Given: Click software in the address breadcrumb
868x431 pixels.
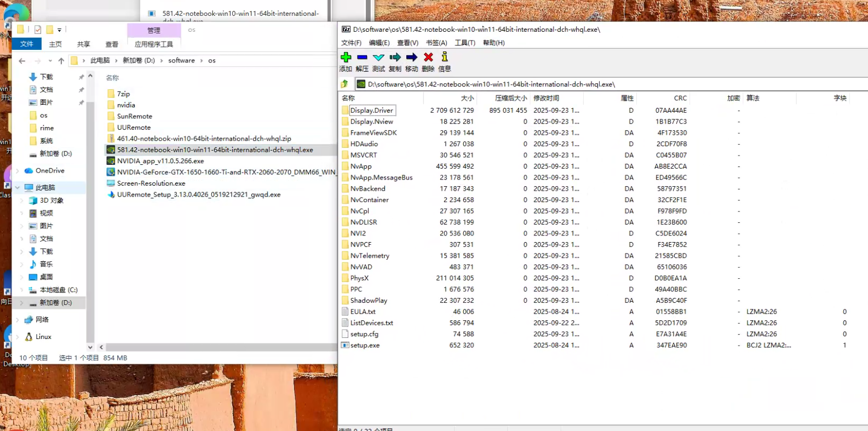Looking at the screenshot, I should (x=181, y=61).
